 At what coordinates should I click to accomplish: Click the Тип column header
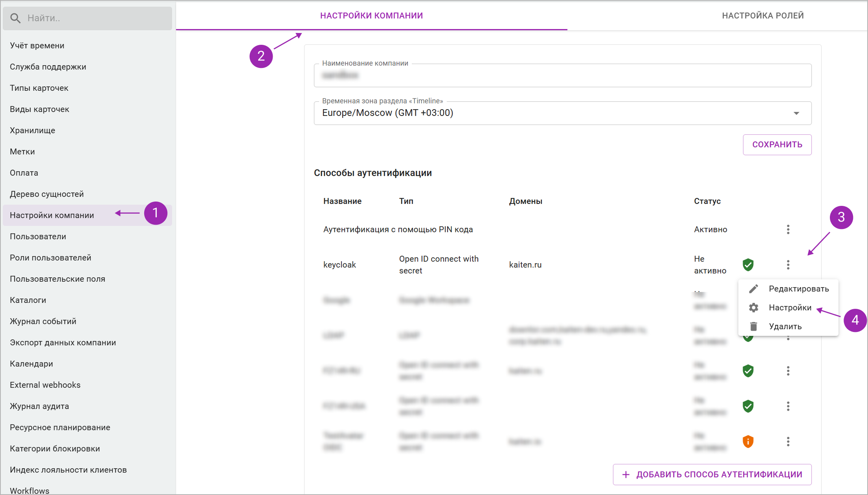tap(406, 201)
